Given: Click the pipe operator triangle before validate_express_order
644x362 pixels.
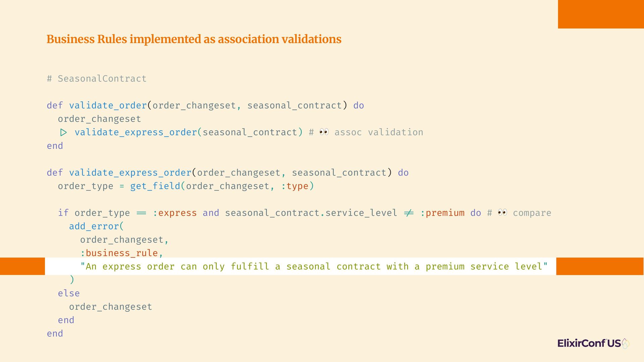Looking at the screenshot, I should click(63, 133).
